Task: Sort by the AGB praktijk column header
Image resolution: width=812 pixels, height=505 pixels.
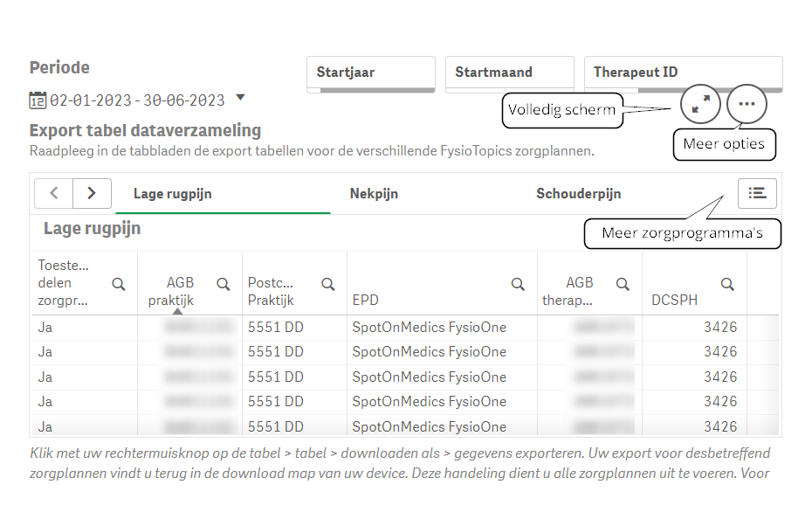Action: (x=172, y=291)
